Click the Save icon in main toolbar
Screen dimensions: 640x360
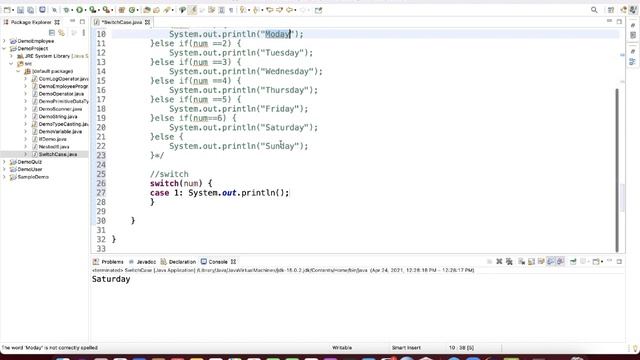click(20, 10)
